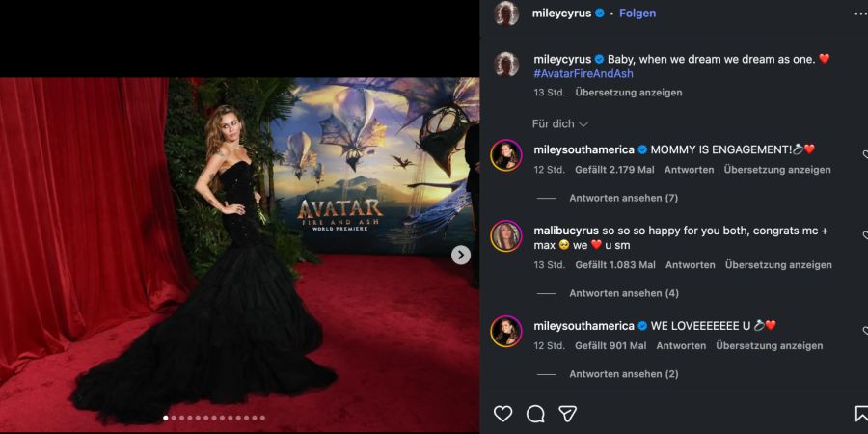
Task: Like the WE LOVEEEEEEE U comment
Action: (865, 331)
